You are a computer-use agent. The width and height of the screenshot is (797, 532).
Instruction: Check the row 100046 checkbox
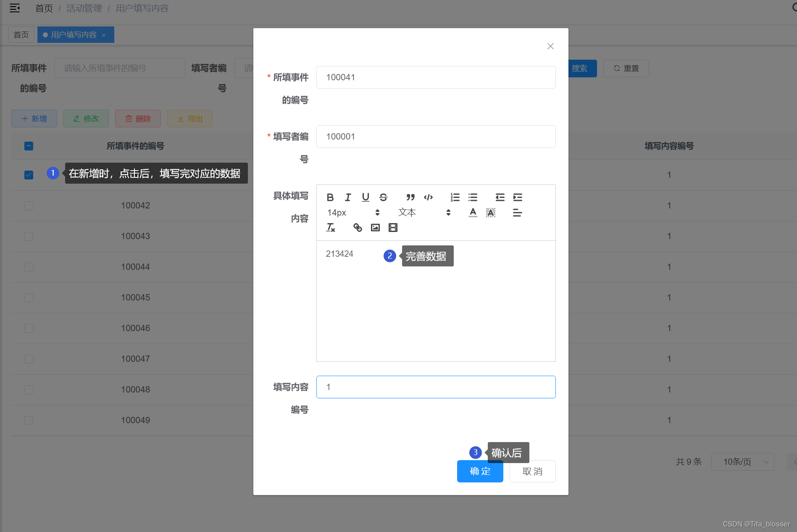point(29,328)
